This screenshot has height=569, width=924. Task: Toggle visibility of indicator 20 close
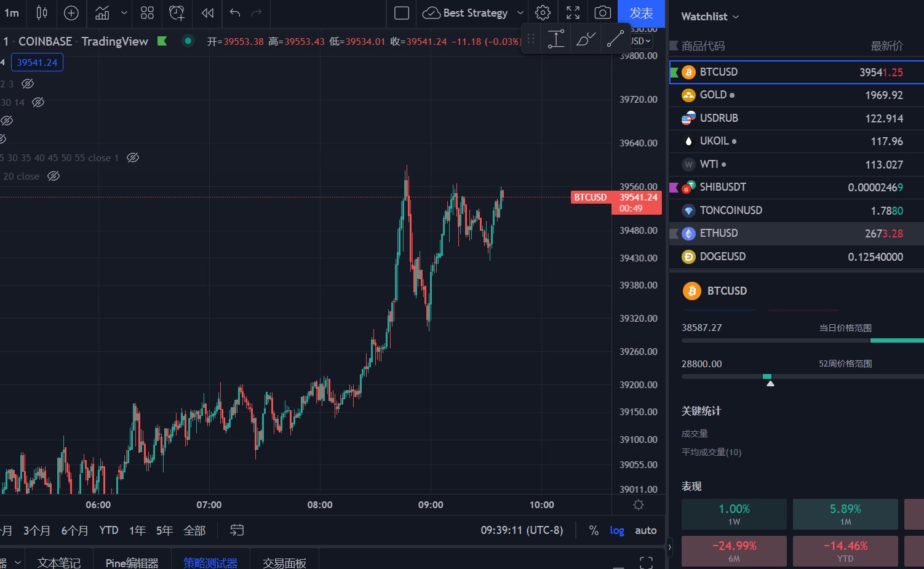tap(54, 176)
